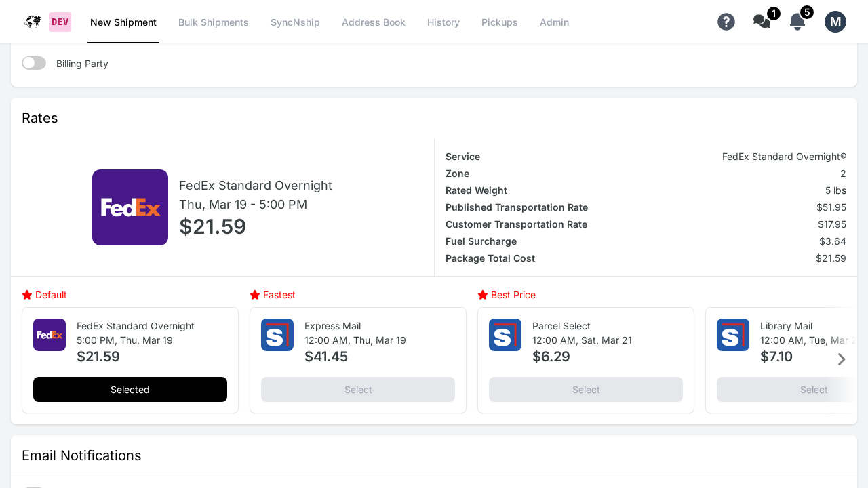Click the Default star marker
Screen dimensions: 868x488
26,295
